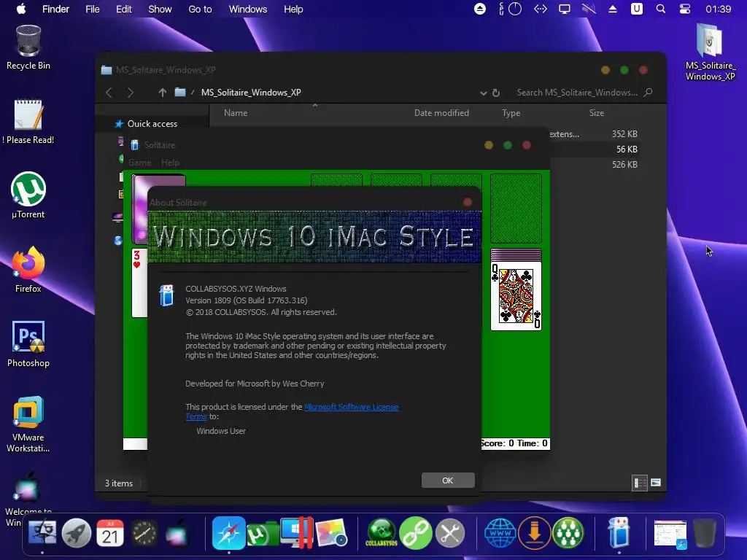The width and height of the screenshot is (747, 560).
Task: Open Finder in the dock
Action: click(42, 533)
